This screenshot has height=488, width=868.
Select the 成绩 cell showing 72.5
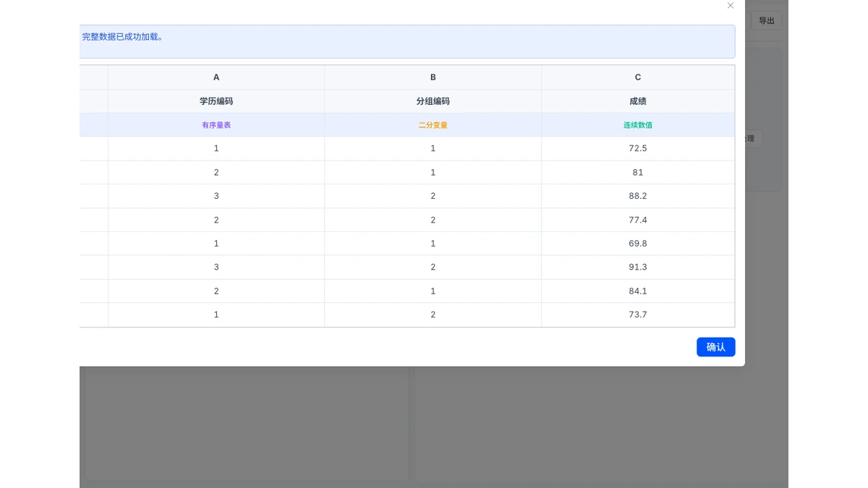(x=638, y=148)
